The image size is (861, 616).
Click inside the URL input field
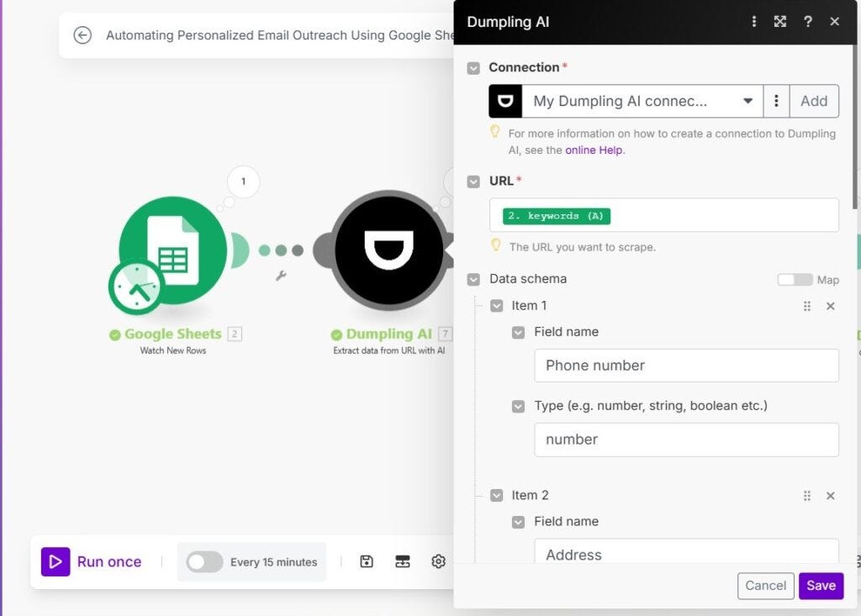point(664,215)
